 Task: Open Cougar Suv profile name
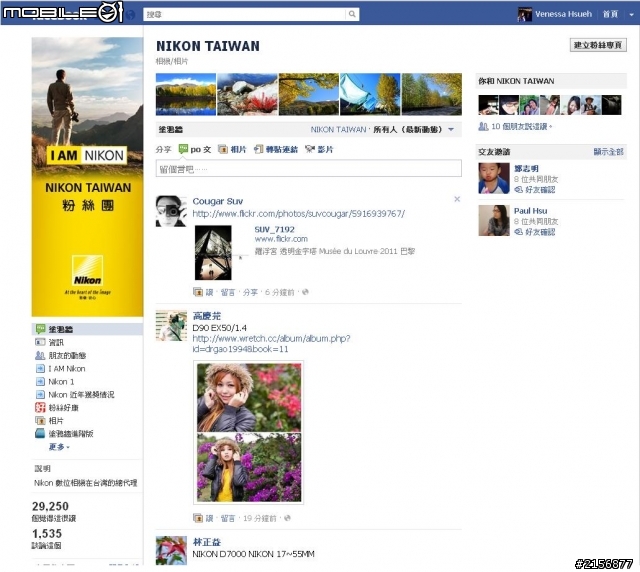218,201
